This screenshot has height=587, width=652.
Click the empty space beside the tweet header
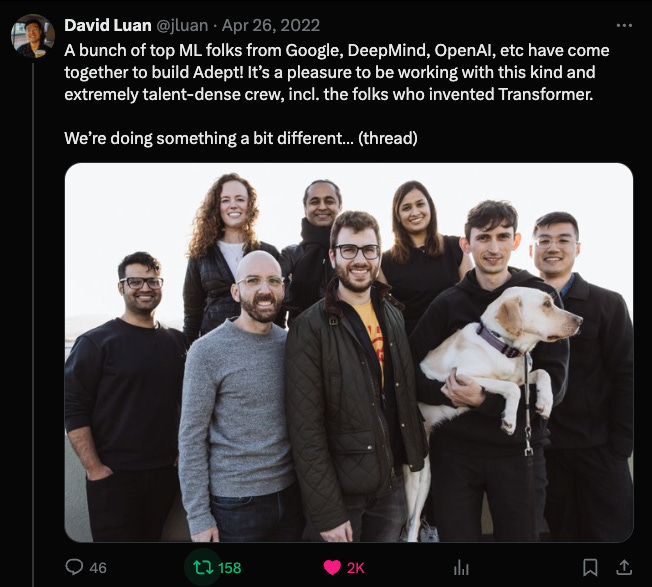pyautogui.click(x=466, y=25)
